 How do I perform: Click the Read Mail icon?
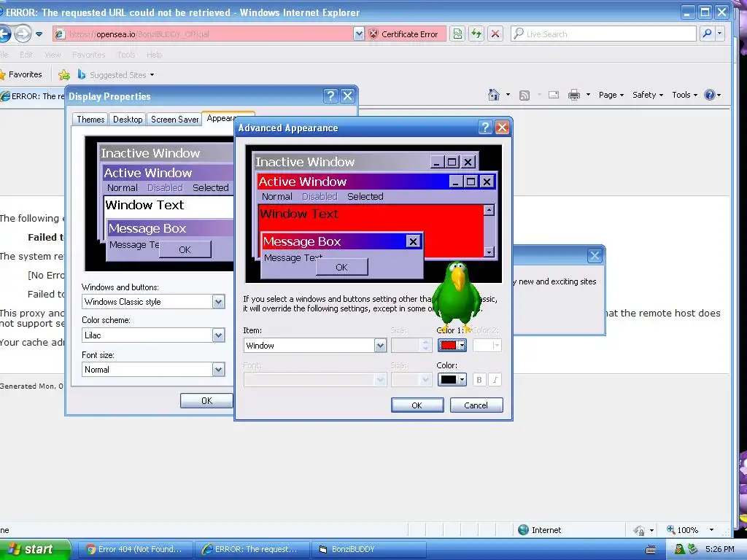(553, 95)
